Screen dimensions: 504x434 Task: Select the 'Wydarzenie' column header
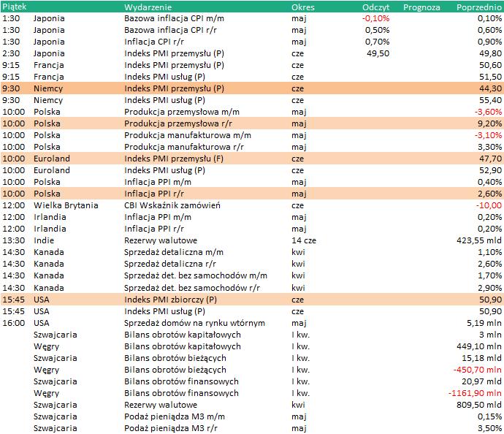pos(148,7)
